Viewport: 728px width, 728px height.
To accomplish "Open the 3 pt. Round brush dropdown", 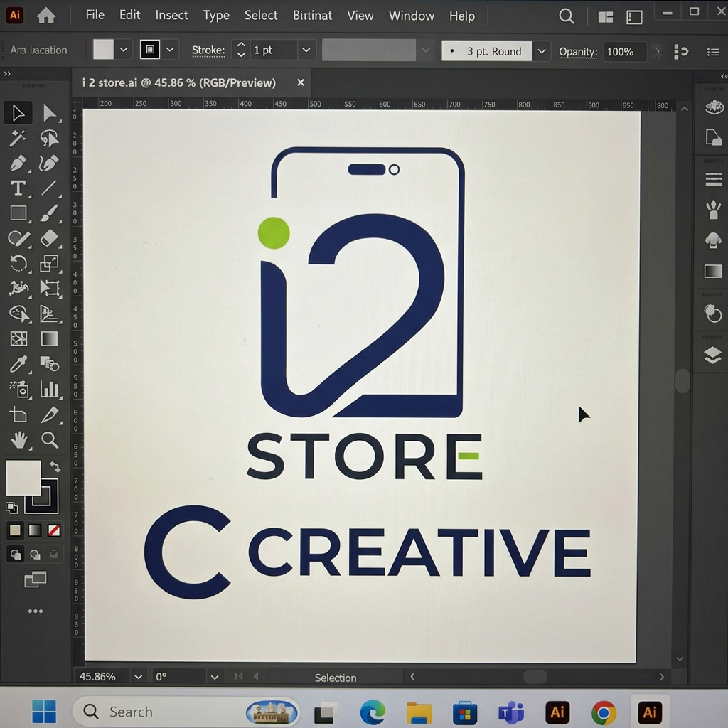I will (541, 51).
